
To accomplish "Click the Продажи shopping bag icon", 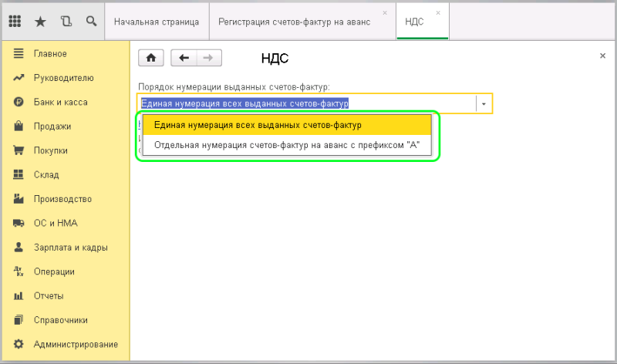I will [19, 126].
